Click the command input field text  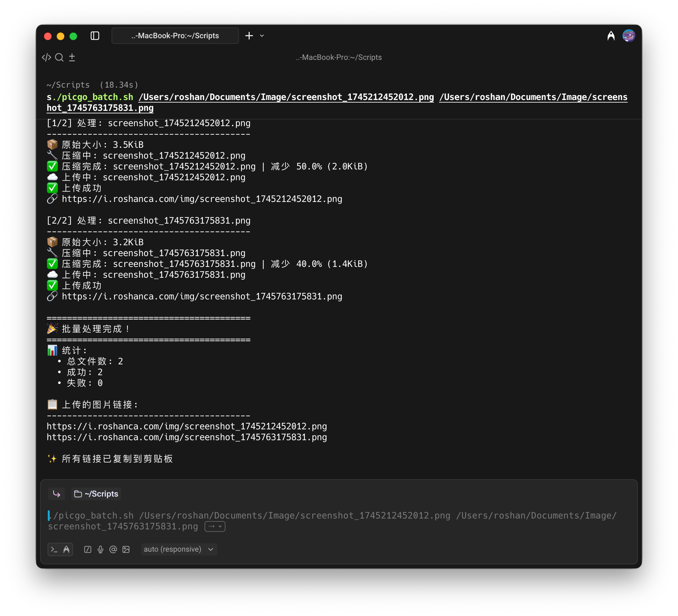click(269, 516)
